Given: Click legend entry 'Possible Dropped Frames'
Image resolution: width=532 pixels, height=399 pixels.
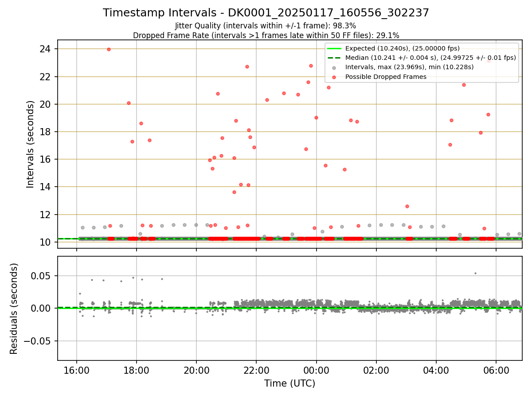Looking at the screenshot, I should [386, 77].
